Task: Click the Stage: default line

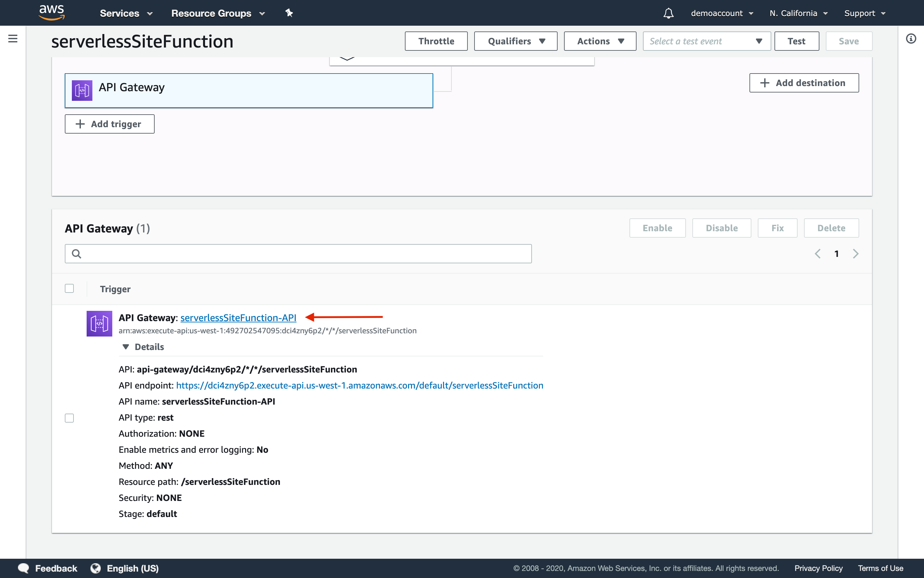Action: tap(148, 514)
